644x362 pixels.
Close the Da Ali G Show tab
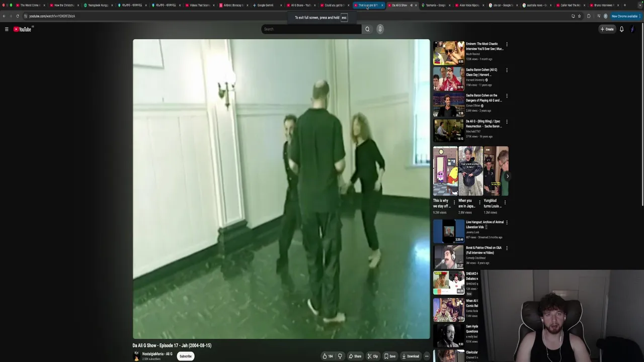[x=416, y=5]
